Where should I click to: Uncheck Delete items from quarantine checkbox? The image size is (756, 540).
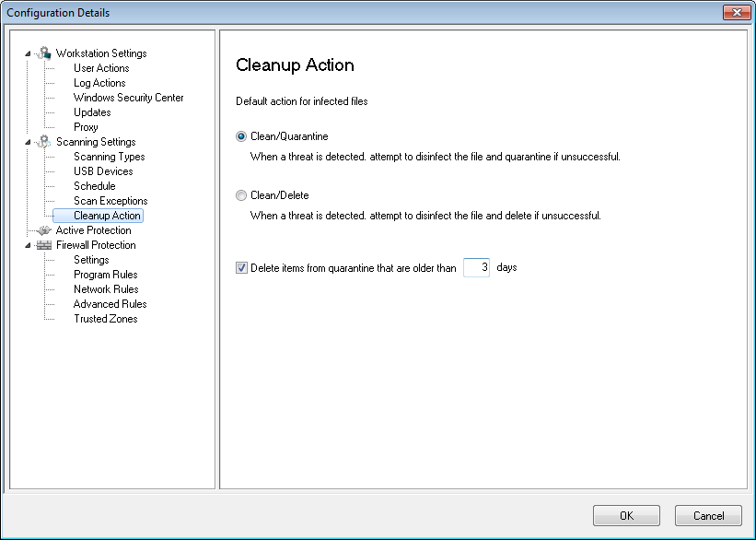pos(241,268)
